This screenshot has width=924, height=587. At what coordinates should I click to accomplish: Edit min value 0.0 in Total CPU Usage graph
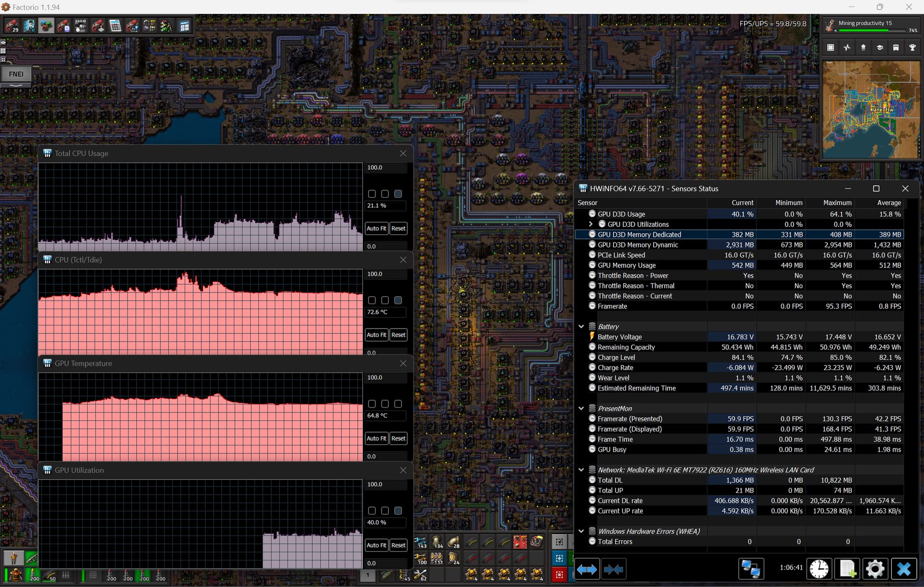point(386,246)
